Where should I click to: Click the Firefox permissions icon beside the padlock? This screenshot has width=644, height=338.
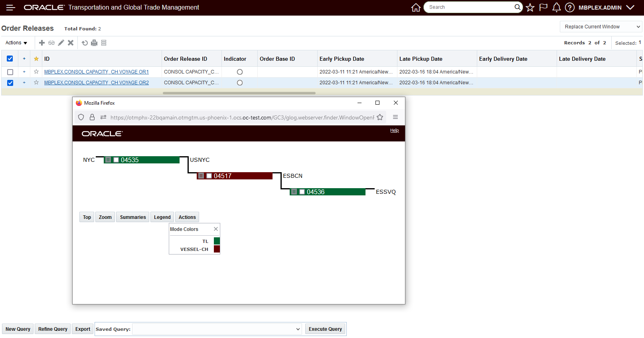(x=103, y=117)
